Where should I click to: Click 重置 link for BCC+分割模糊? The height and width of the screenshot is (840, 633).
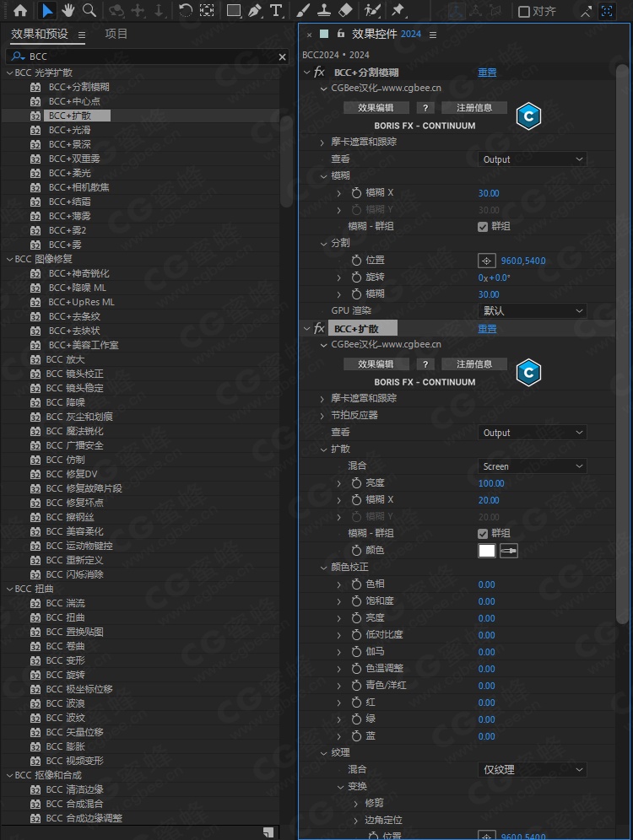click(x=487, y=73)
